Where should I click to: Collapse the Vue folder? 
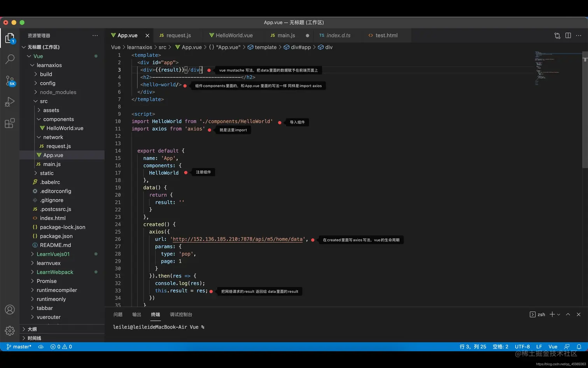coord(62,56)
